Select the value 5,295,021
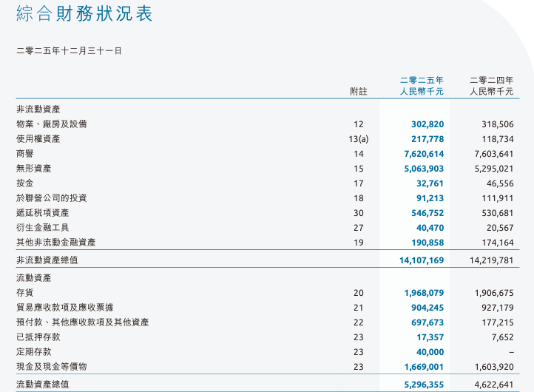534x392 pixels. 494,169
